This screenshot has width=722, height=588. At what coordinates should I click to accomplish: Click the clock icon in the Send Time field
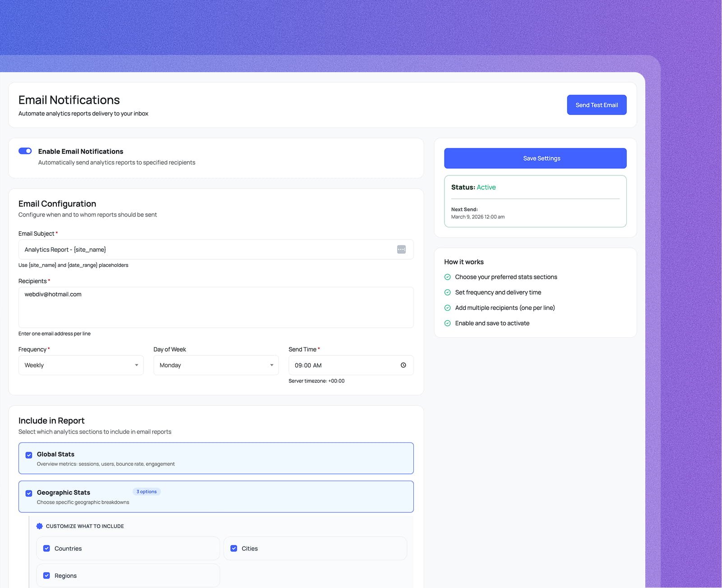pyautogui.click(x=403, y=365)
